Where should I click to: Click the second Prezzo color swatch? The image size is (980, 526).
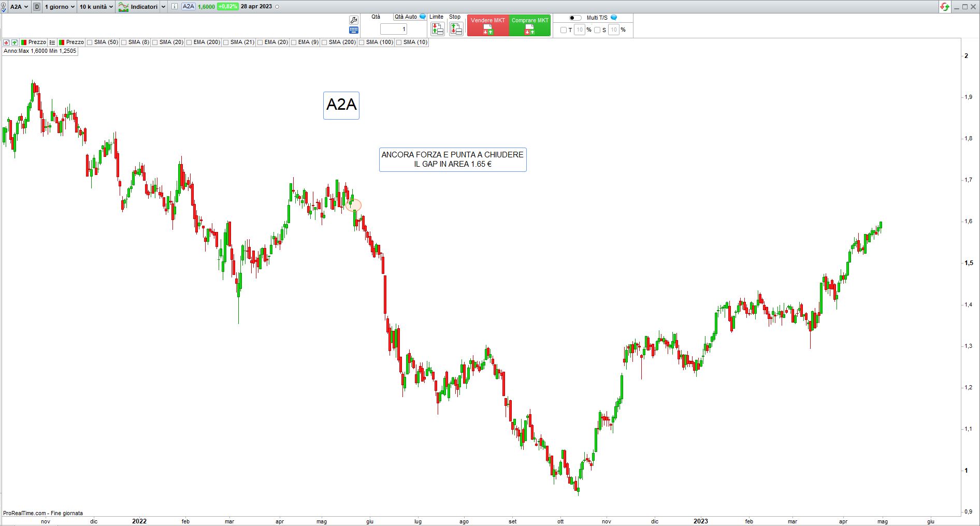coord(62,42)
